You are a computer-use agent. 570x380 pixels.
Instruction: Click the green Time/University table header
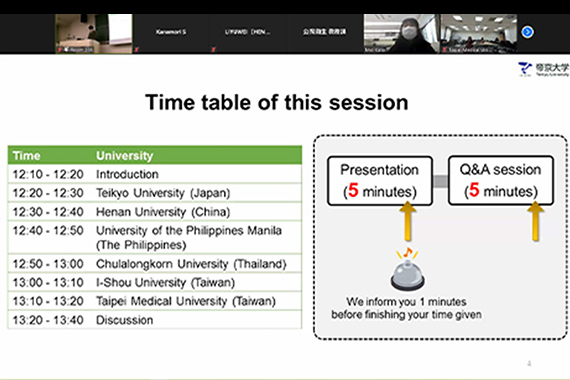click(x=155, y=155)
